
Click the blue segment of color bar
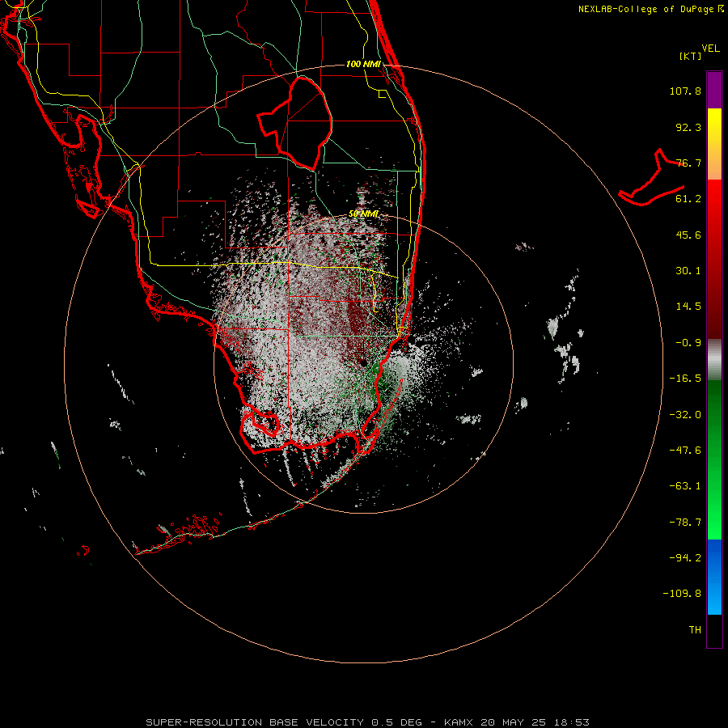[714, 577]
